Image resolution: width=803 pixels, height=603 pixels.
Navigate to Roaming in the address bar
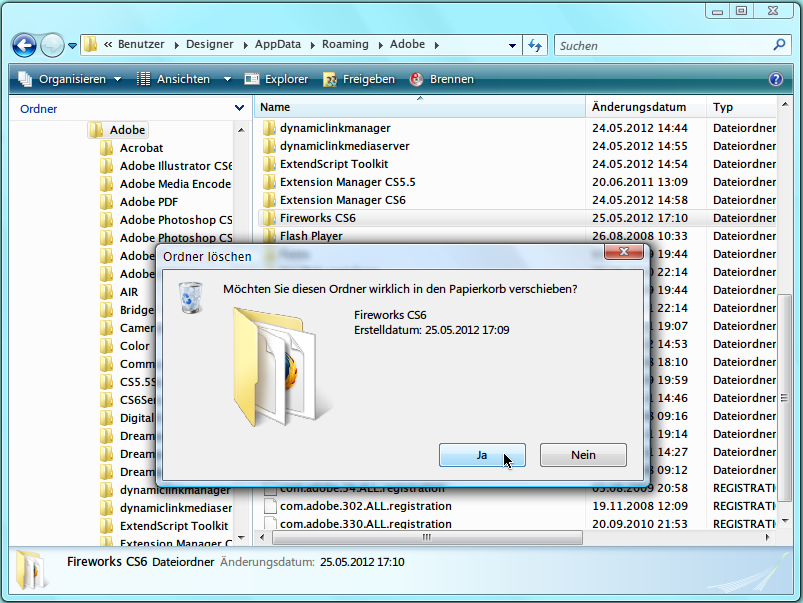click(x=345, y=45)
